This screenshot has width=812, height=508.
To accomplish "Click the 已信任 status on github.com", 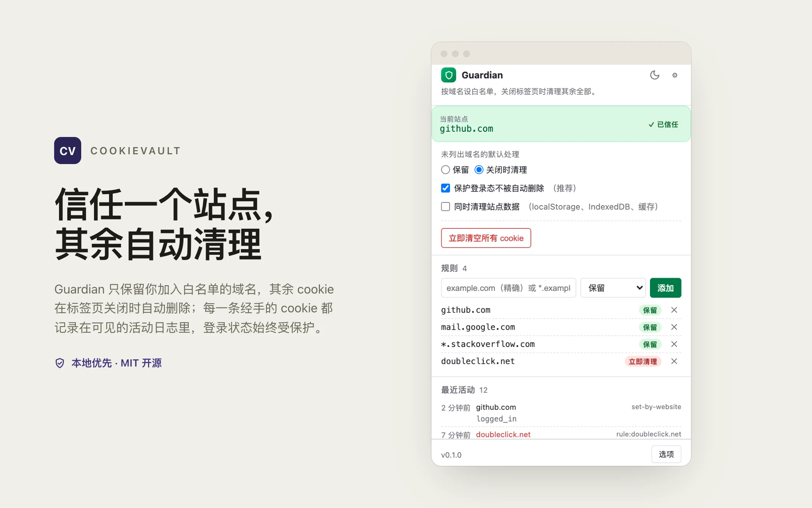I will [x=663, y=125].
